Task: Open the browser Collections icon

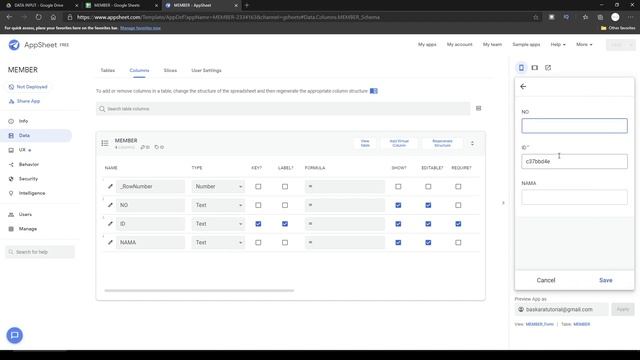Action: (600, 17)
